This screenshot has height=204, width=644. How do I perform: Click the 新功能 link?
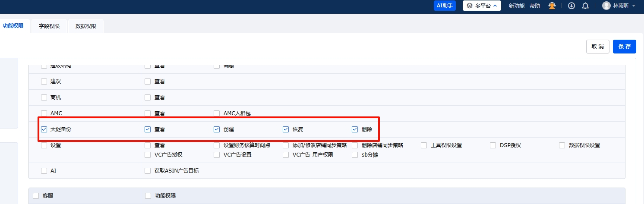pyautogui.click(x=516, y=6)
